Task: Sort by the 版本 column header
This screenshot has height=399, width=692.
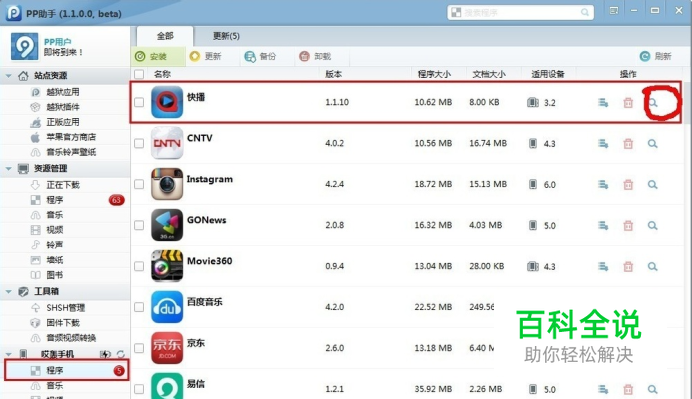Action: (333, 74)
